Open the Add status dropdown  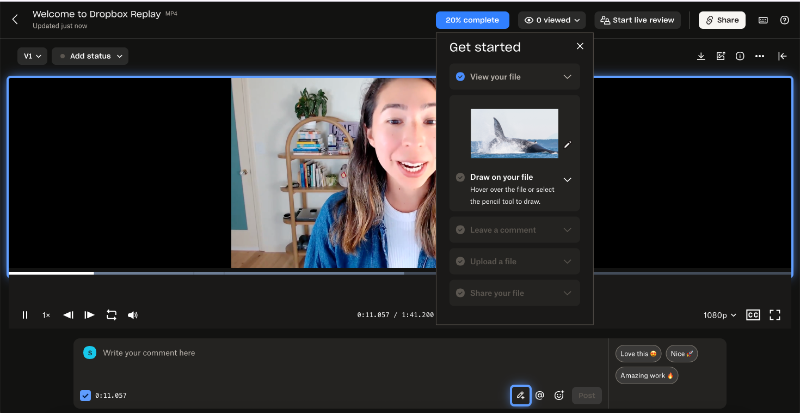90,56
